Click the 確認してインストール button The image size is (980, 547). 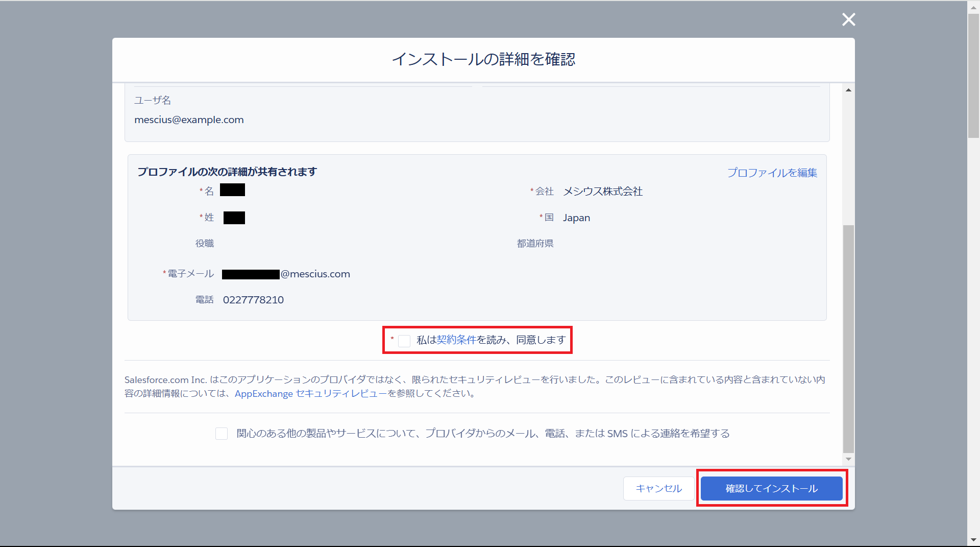point(771,489)
